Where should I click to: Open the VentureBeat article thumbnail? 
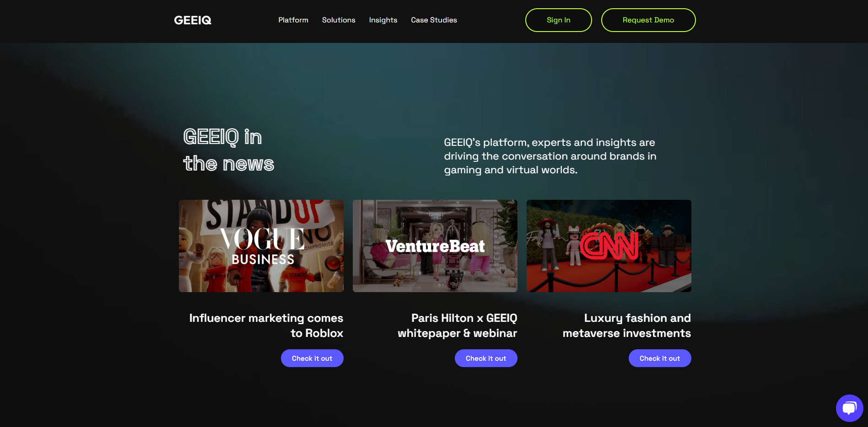[435, 246]
